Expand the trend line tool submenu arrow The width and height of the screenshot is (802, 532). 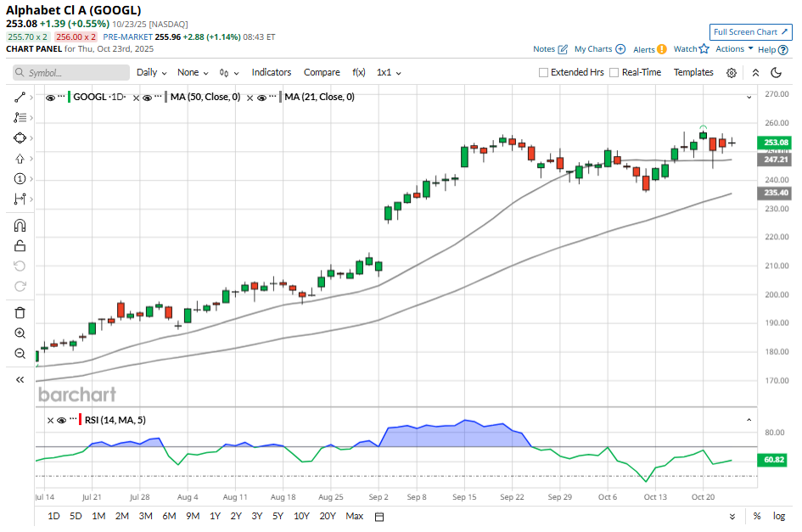31,98
